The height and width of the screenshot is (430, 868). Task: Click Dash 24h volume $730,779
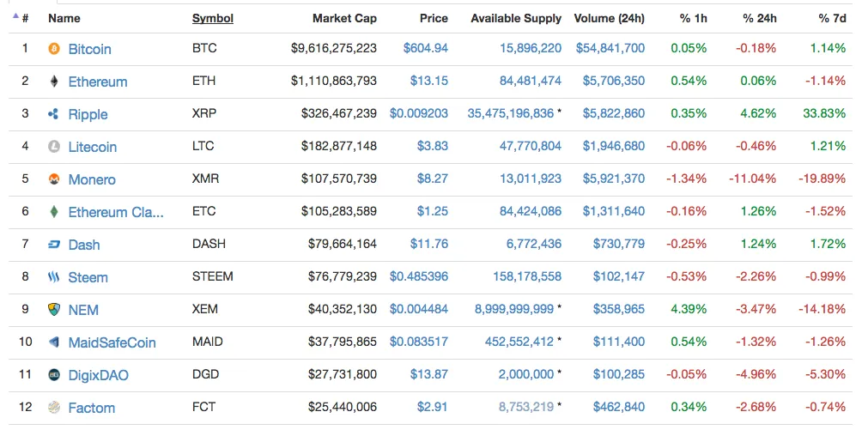[x=619, y=244]
